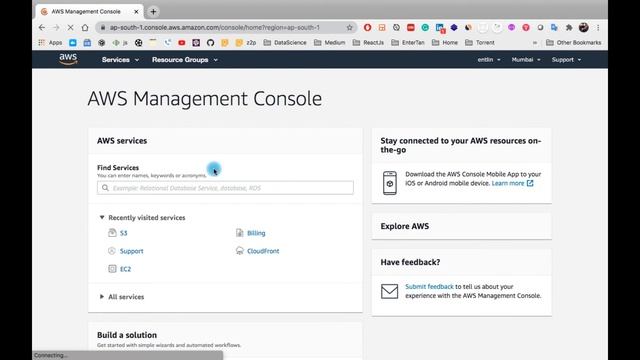Image resolution: width=640 pixels, height=360 pixels.
Task: Click the AWS logo home icon
Action: (x=68, y=59)
